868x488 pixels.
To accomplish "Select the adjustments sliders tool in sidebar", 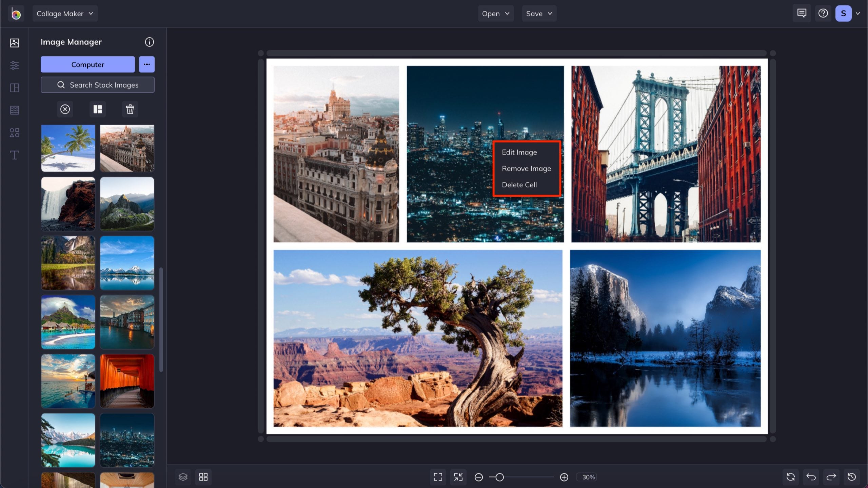I will (14, 65).
